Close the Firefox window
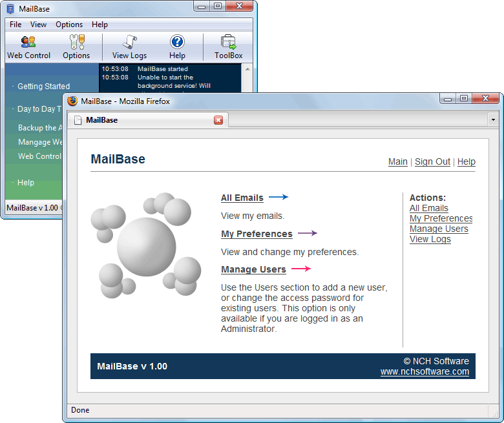Screen dimensions: 504x423 click(486, 99)
